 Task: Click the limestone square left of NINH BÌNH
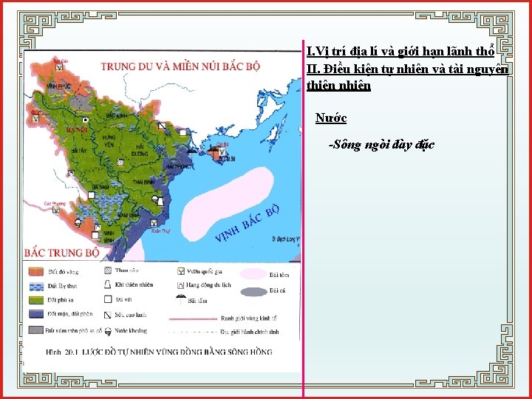point(95,235)
